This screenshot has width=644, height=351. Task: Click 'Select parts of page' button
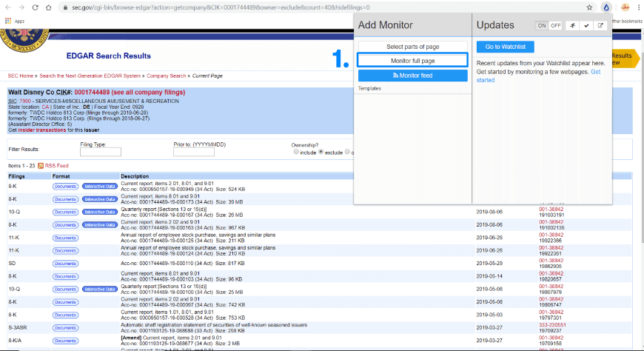[x=412, y=47]
